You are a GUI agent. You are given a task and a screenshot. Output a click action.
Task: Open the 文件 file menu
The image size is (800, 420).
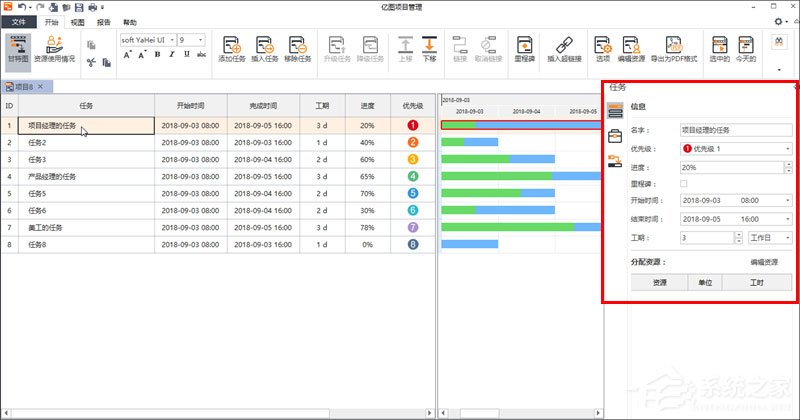tap(19, 21)
